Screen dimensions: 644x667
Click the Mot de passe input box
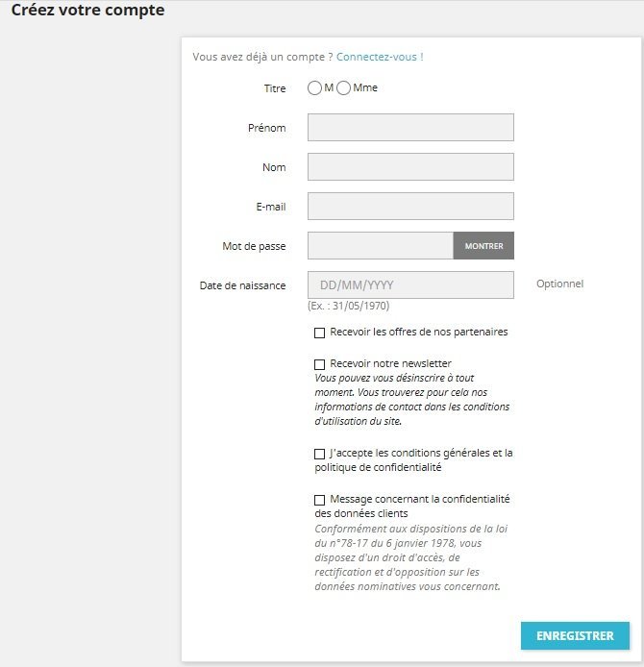tap(380, 246)
